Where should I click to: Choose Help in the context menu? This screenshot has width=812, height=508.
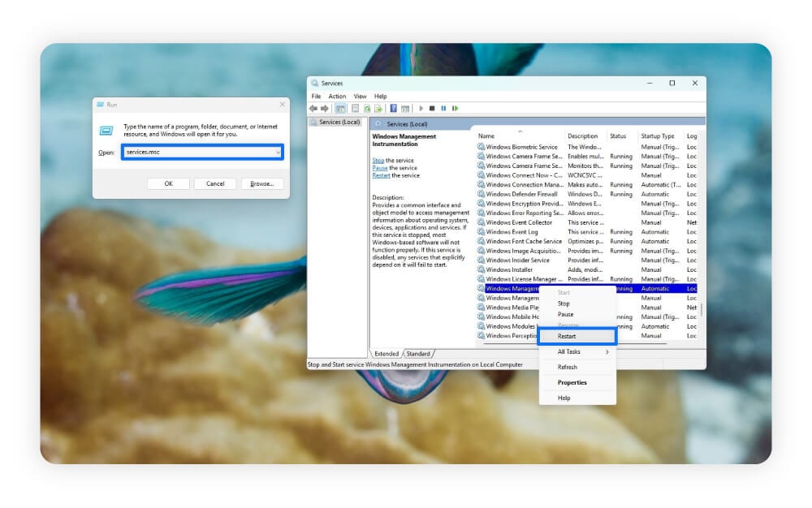pyautogui.click(x=577, y=398)
